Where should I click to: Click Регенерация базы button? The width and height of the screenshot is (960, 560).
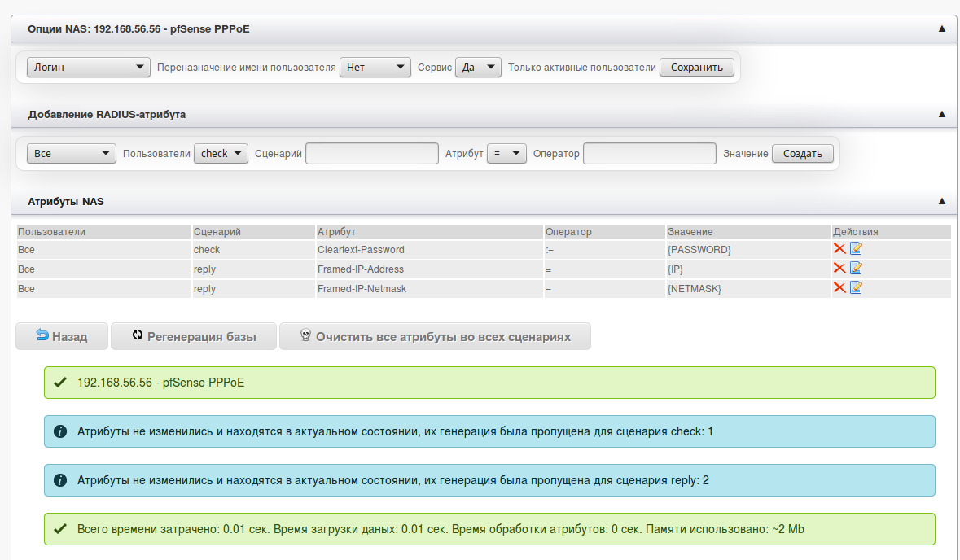point(193,336)
